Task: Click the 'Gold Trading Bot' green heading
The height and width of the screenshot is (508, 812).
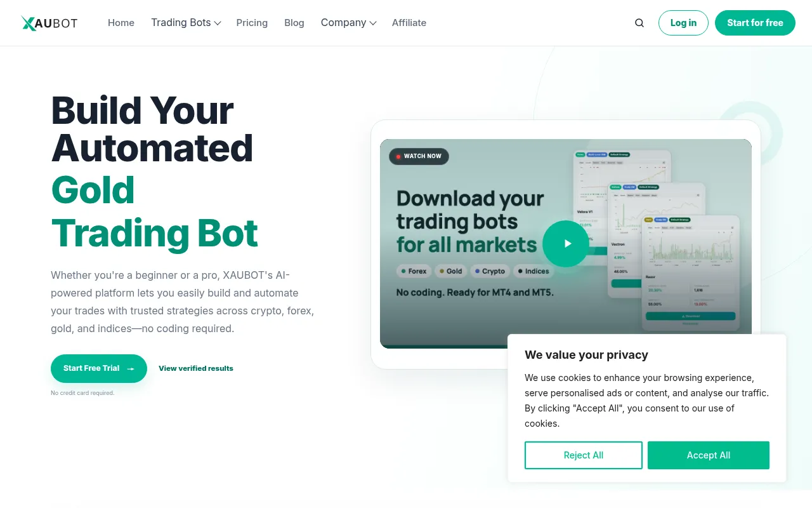Action: (x=154, y=211)
